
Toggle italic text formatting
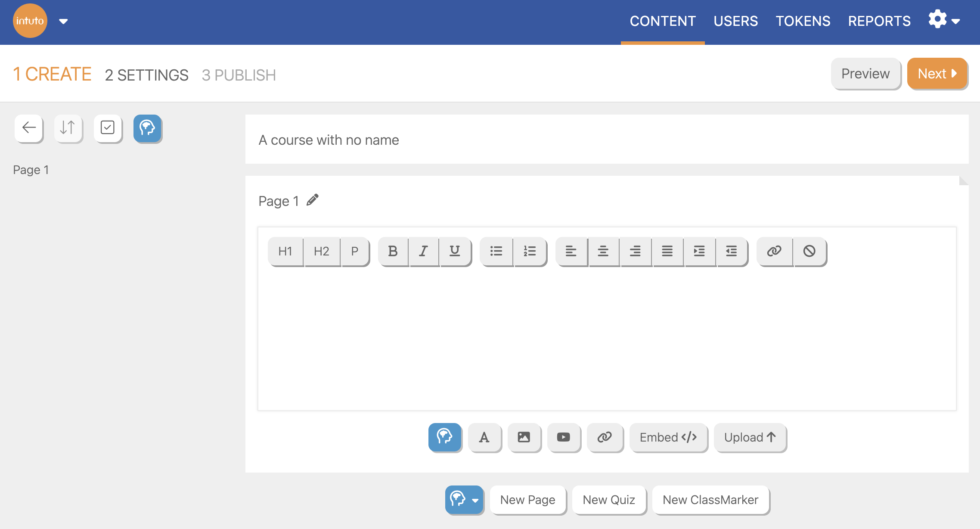424,251
